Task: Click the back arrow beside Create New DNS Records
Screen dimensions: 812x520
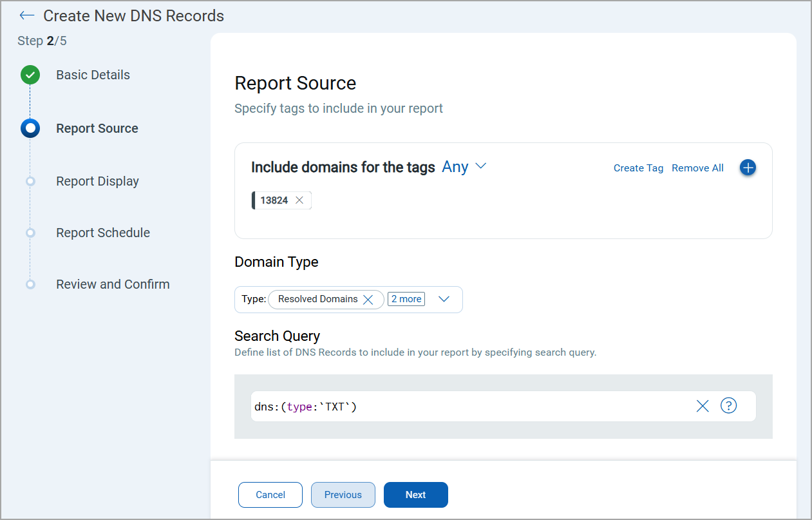Action: 26,15
